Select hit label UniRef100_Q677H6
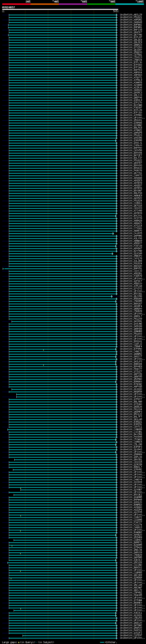 131,35
